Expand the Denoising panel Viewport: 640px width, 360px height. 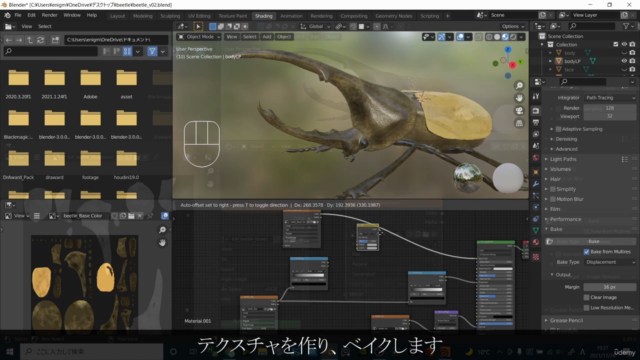566,139
